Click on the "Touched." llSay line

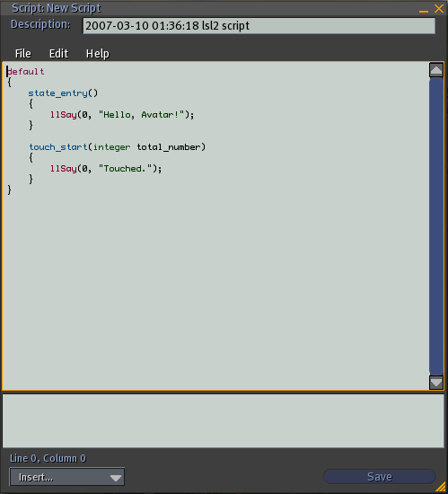click(106, 169)
